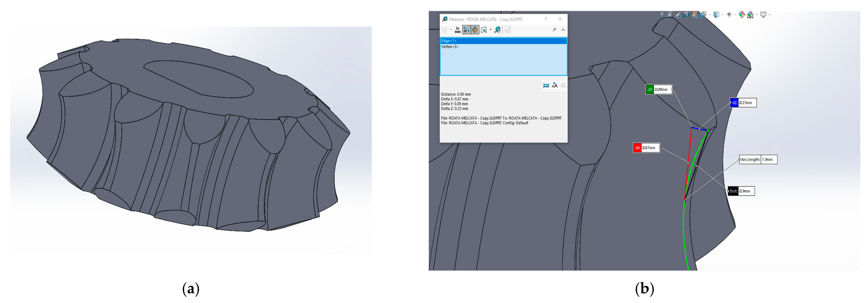Image resolution: width=868 pixels, height=303 pixels.
Task: Click the Zoom to Fit icon
Action: (661, 15)
